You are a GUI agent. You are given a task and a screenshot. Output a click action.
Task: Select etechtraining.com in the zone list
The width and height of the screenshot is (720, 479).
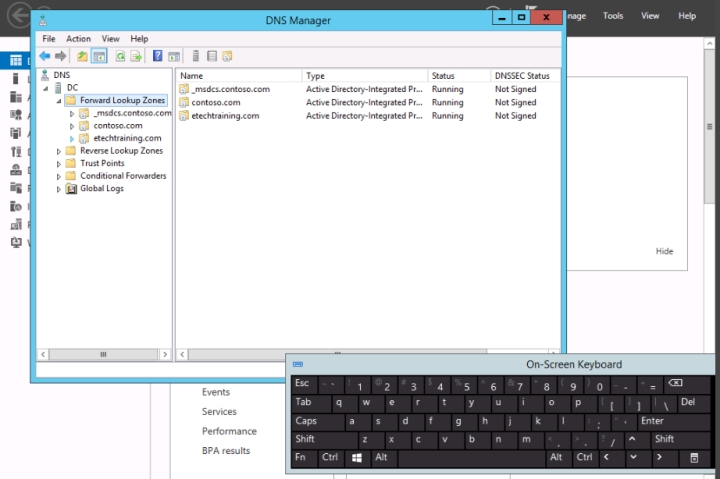[225, 116]
